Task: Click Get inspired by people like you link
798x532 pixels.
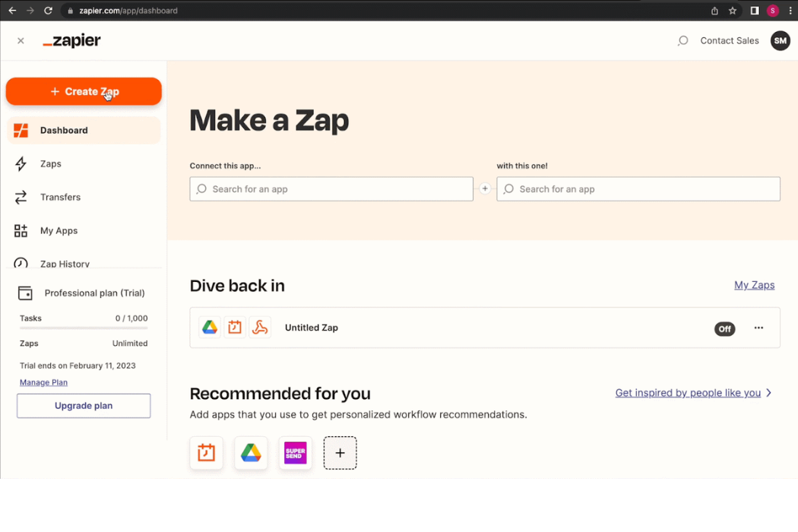Action: tap(688, 393)
